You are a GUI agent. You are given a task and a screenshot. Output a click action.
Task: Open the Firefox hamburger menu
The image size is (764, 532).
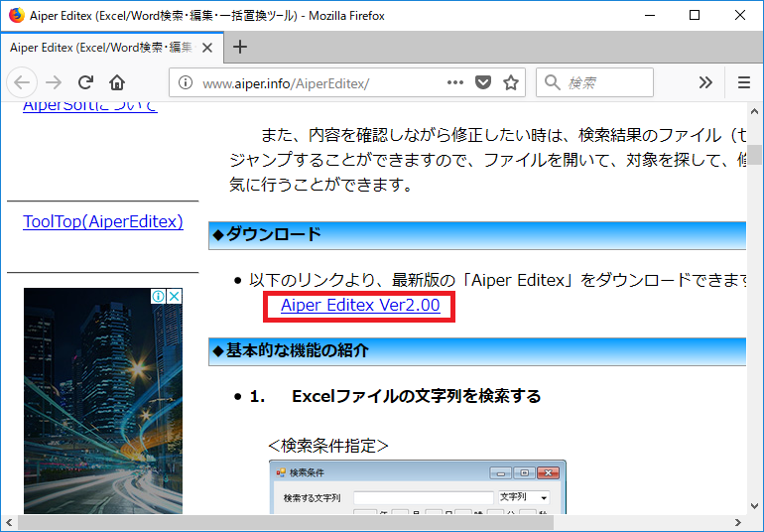[x=743, y=82]
